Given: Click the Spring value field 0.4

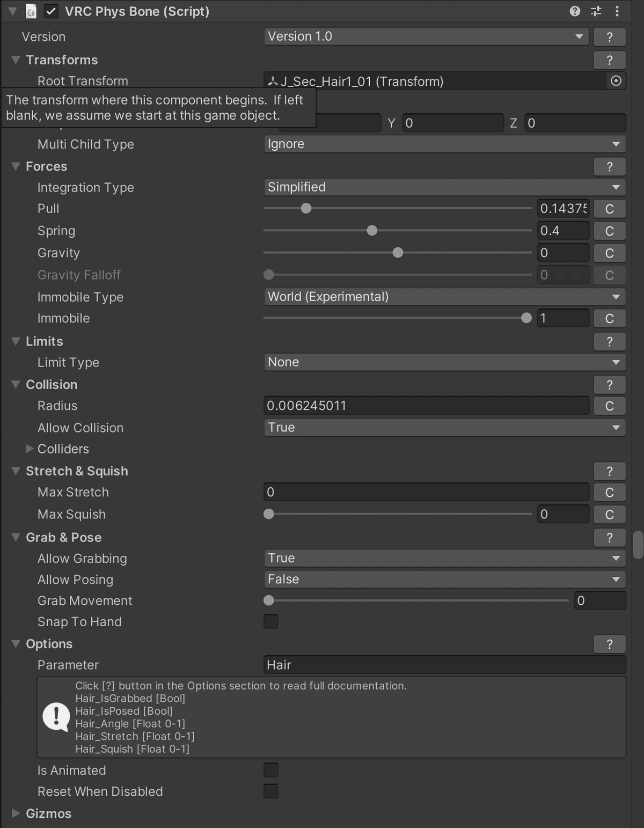Looking at the screenshot, I should pyautogui.click(x=563, y=231).
